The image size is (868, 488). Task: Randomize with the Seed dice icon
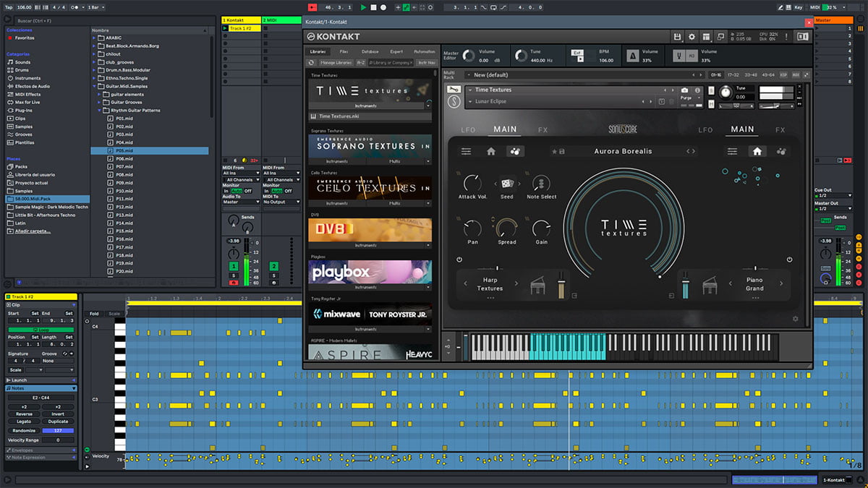pos(507,184)
